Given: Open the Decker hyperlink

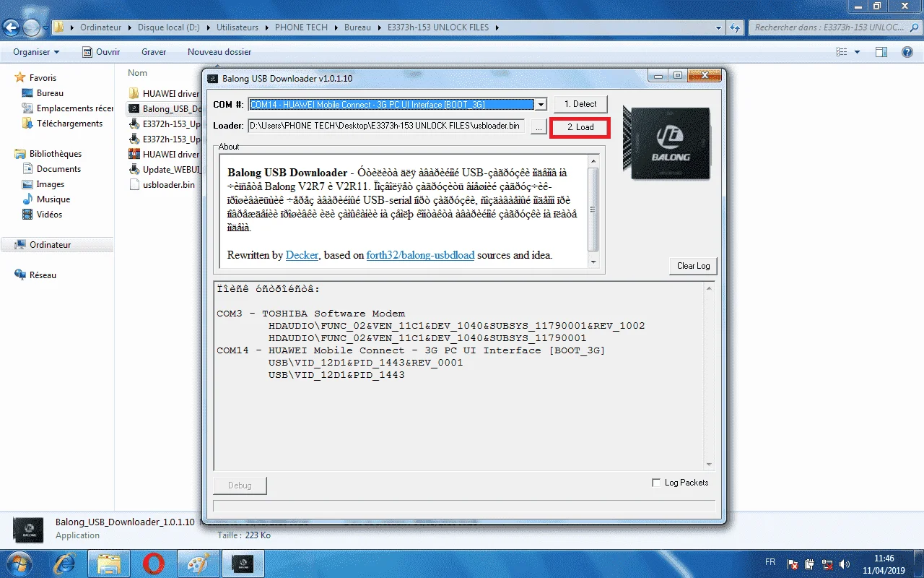Looking at the screenshot, I should tap(302, 255).
